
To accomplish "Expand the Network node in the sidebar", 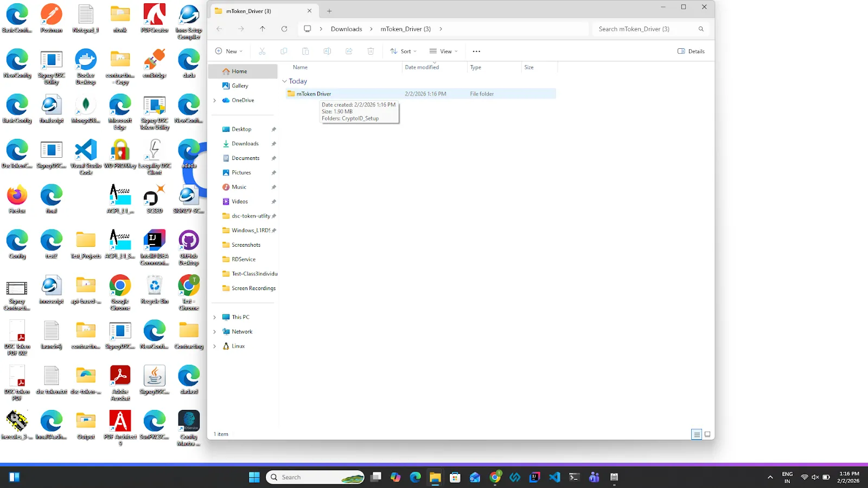I will tap(215, 332).
